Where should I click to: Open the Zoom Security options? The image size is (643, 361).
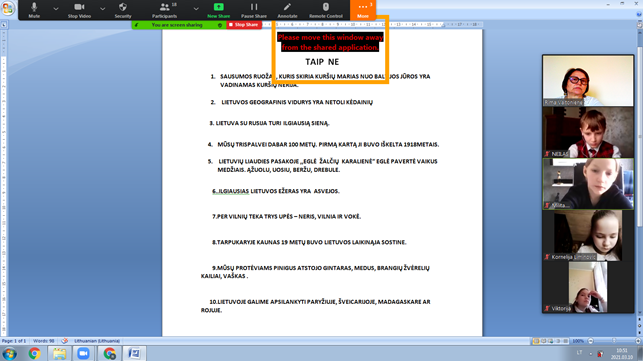click(123, 10)
